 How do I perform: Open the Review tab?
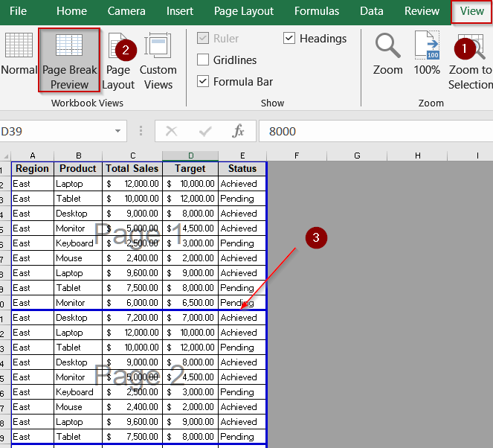tap(422, 11)
